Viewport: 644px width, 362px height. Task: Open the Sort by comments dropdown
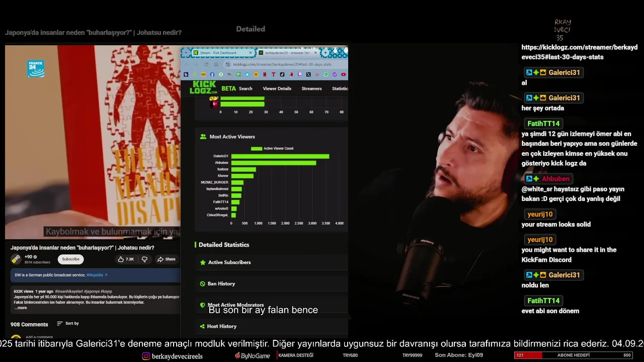point(68,324)
